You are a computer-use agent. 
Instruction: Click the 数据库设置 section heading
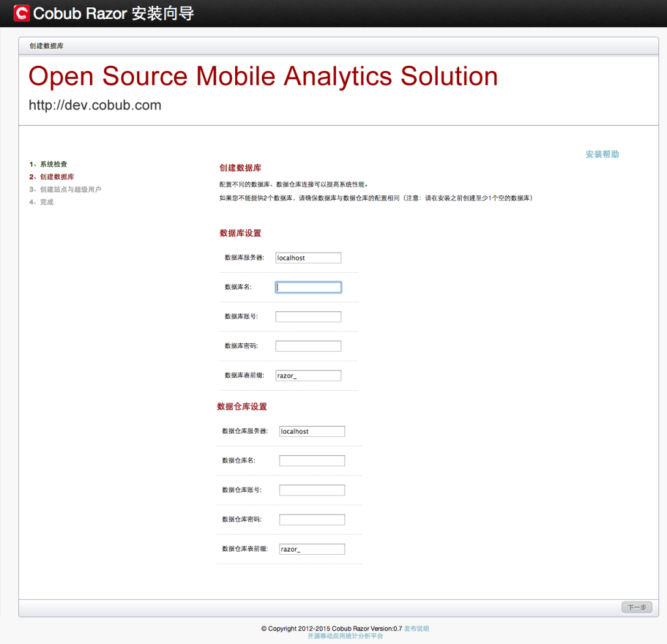pos(240,233)
